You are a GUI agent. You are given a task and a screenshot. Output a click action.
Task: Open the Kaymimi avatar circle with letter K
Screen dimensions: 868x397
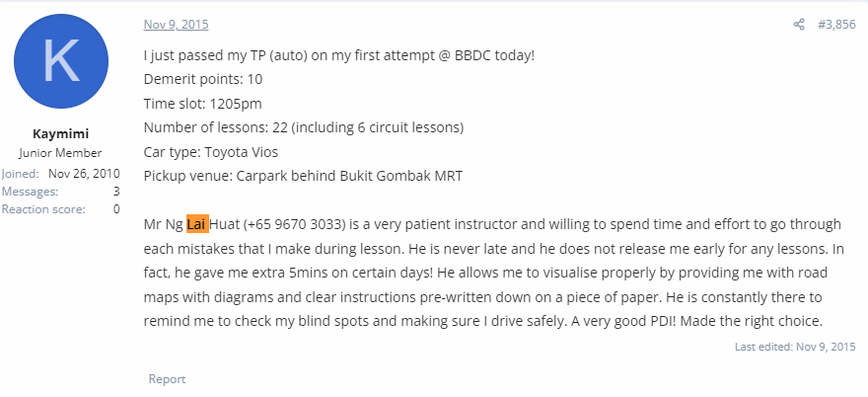tap(61, 61)
